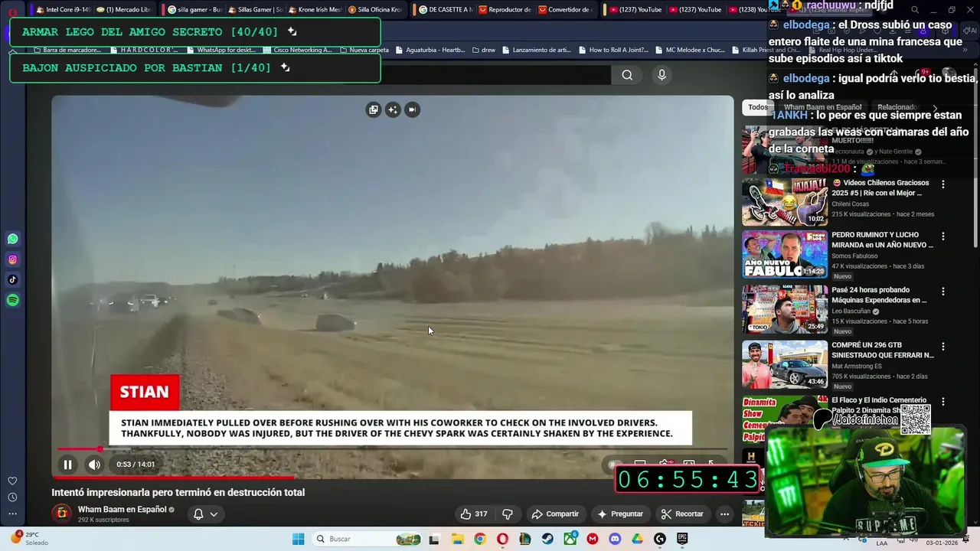Open Google Drive from taskbar
Viewport: 980px width, 551px height.
(637, 539)
